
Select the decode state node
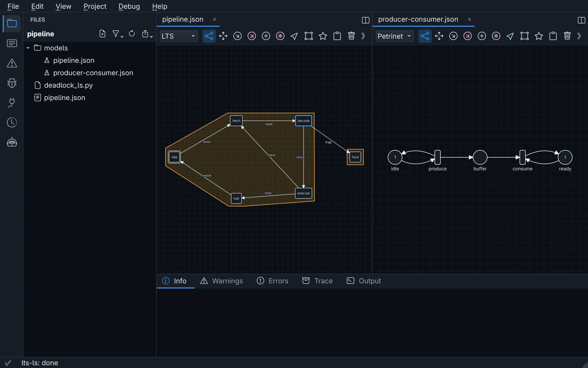tap(303, 121)
